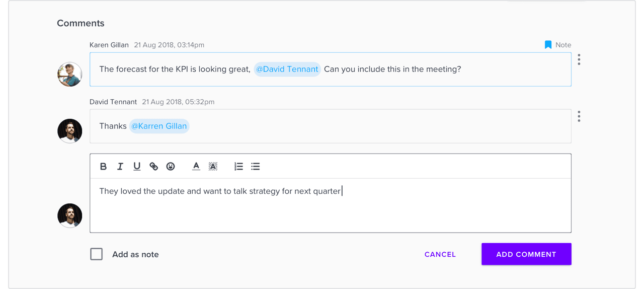Image resolution: width=644 pixels, height=289 pixels.
Task: Underline the comment text
Action: pos(137,166)
